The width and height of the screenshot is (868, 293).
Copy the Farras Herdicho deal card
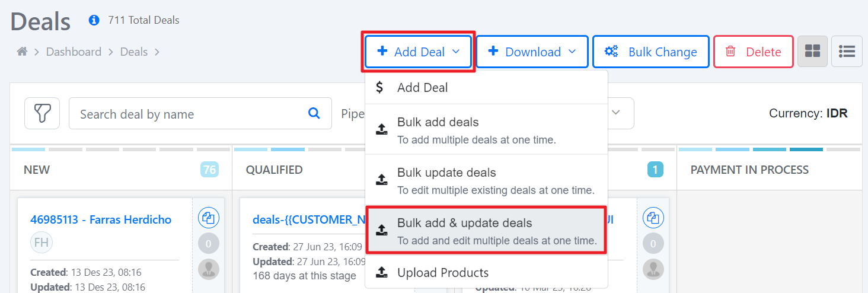209,218
